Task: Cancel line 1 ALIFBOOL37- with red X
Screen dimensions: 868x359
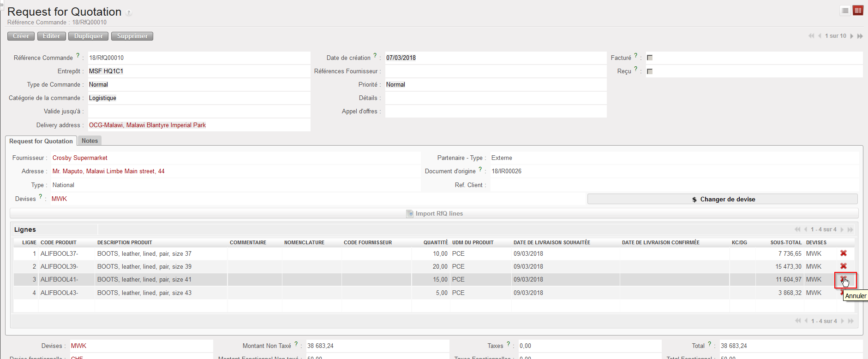Action: coord(843,253)
